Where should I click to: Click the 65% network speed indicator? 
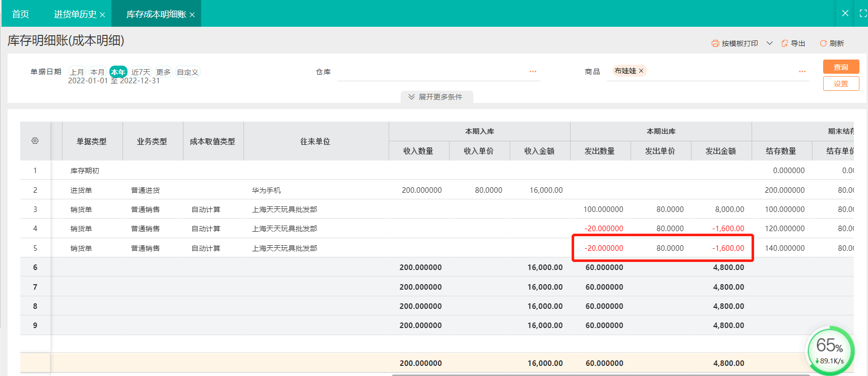(x=830, y=350)
